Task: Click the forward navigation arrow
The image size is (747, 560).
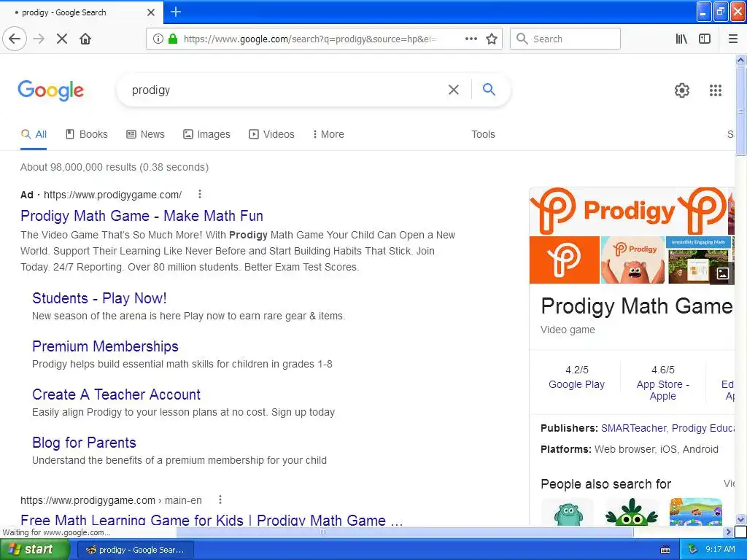Action: coord(39,39)
